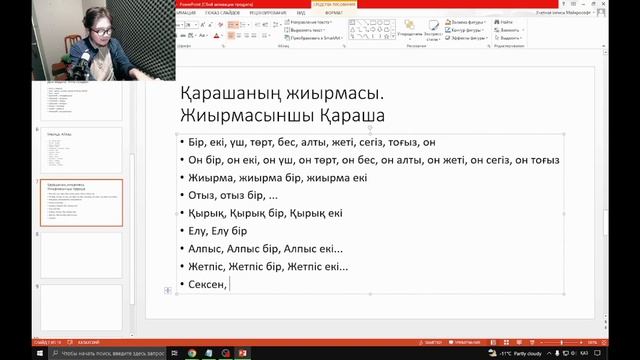Open the Review (Рецензирование) tab
Viewport: 640px width, 360px height.
268,13
